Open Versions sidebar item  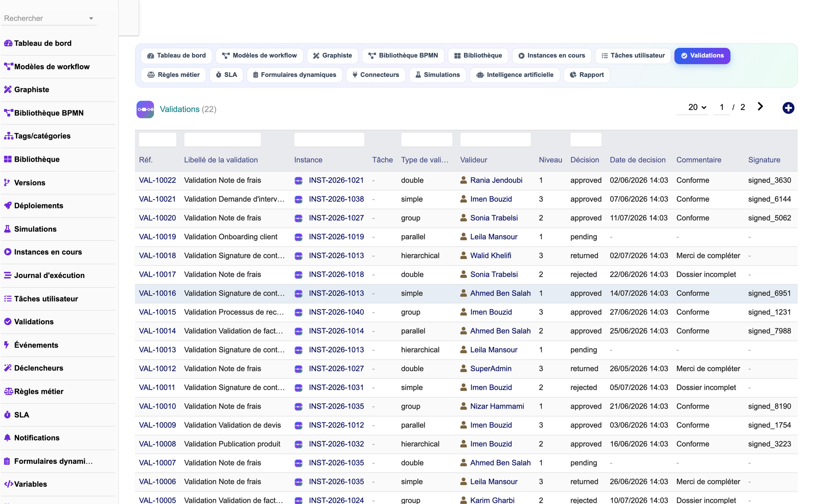pyautogui.click(x=25, y=183)
